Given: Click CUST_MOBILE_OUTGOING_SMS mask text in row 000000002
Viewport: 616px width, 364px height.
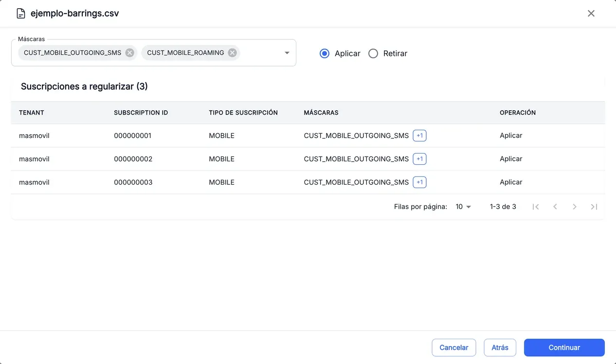Looking at the screenshot, I should [x=356, y=159].
